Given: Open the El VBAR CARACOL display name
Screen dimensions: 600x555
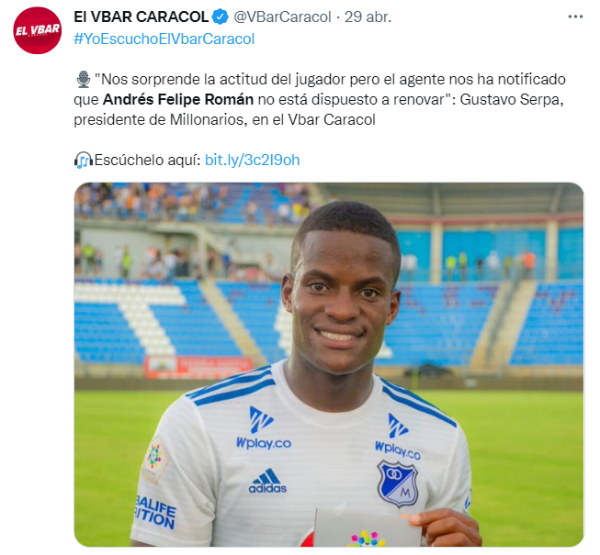Looking at the screenshot, I should point(141,17).
